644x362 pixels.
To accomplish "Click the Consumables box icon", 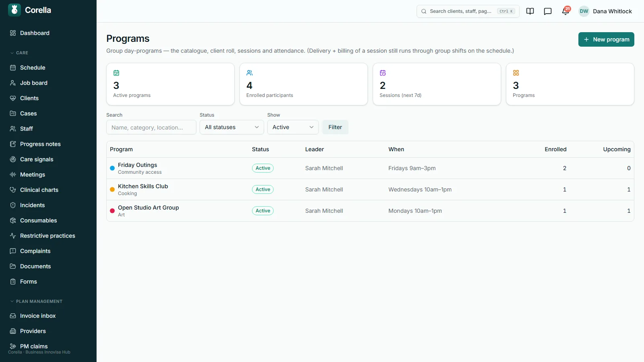I will [x=13, y=220].
